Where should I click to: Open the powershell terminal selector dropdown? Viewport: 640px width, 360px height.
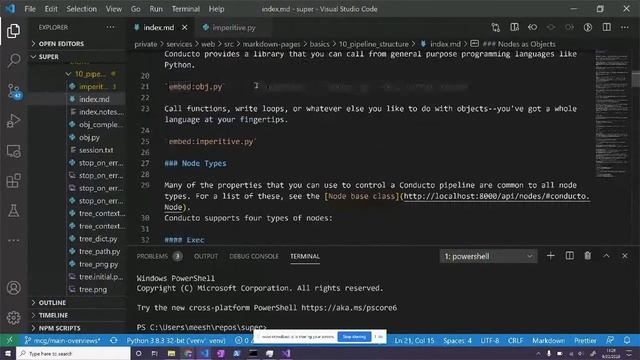pyautogui.click(x=488, y=256)
